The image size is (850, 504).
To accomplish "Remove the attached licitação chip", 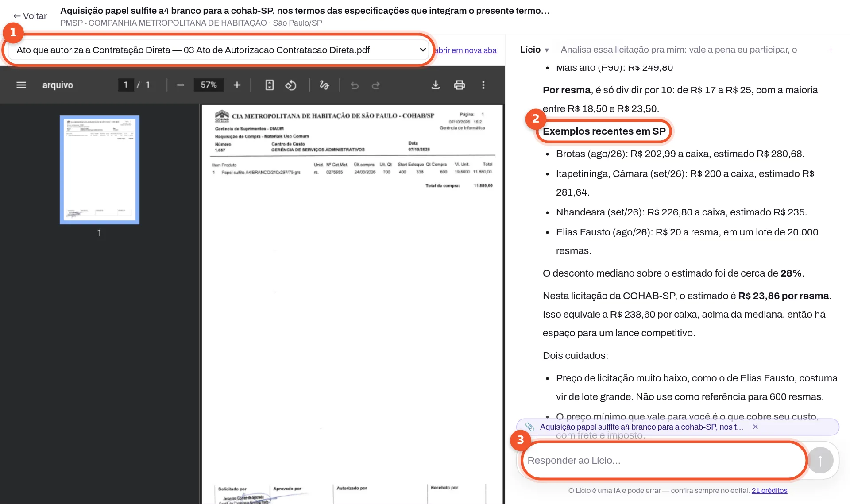I will point(756,427).
